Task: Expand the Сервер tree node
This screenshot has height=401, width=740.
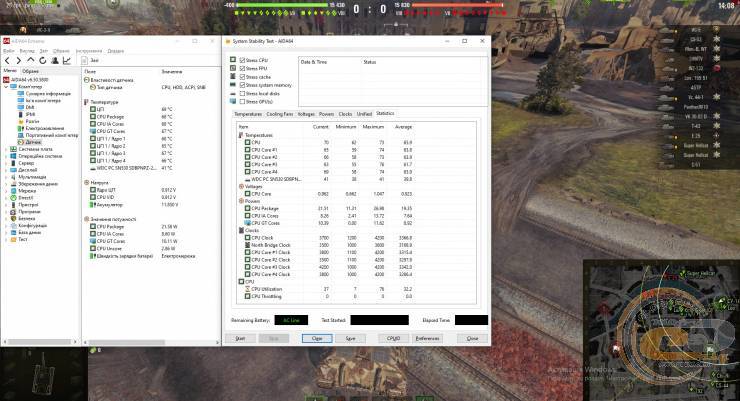Action: click(x=6, y=163)
